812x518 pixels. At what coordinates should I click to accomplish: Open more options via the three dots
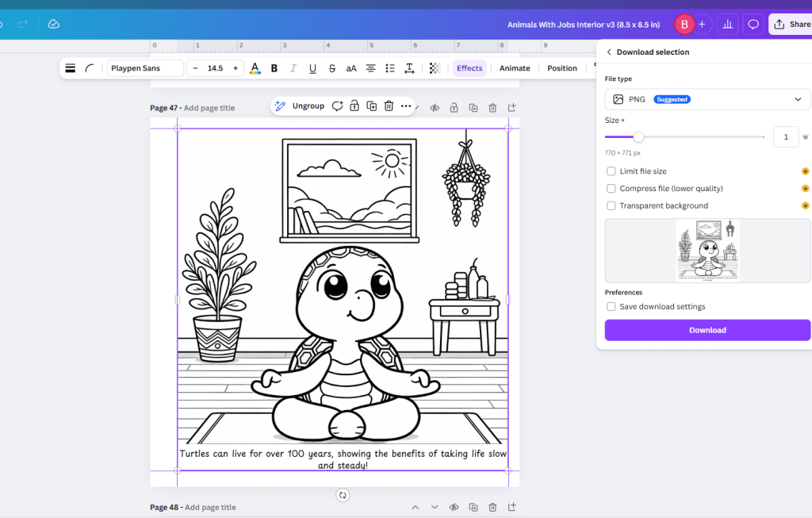click(x=406, y=106)
